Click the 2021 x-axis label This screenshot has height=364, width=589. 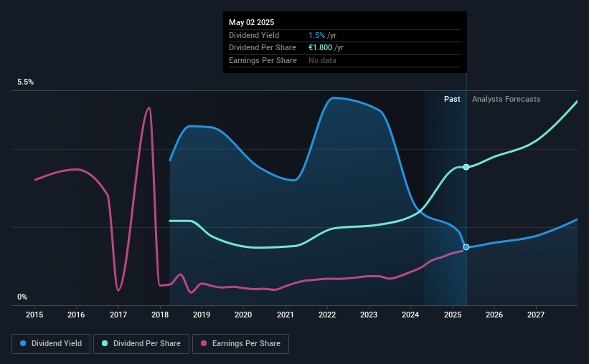285,315
